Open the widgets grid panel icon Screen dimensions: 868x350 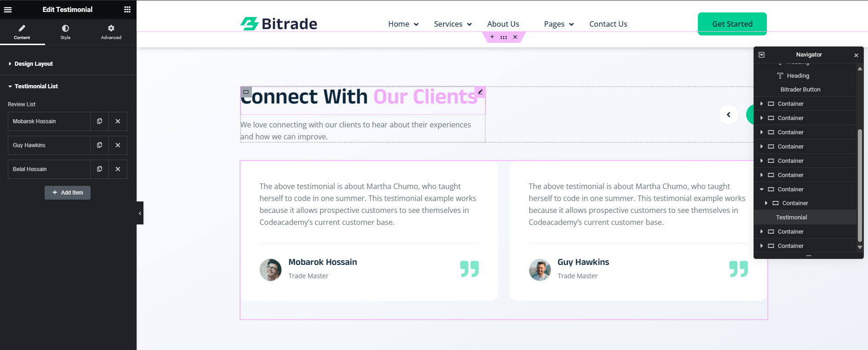pos(127,10)
